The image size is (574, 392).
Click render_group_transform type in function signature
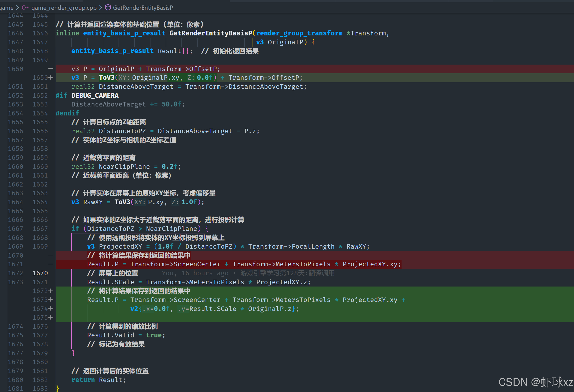coord(299,33)
